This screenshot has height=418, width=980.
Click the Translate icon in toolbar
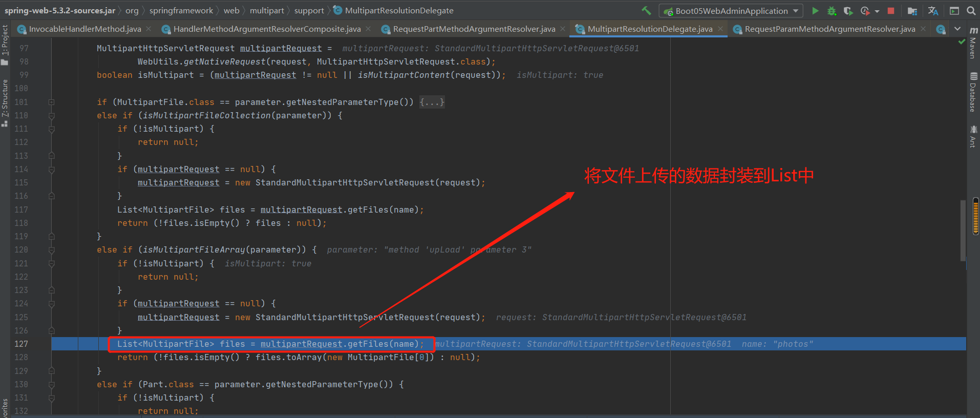(x=933, y=11)
